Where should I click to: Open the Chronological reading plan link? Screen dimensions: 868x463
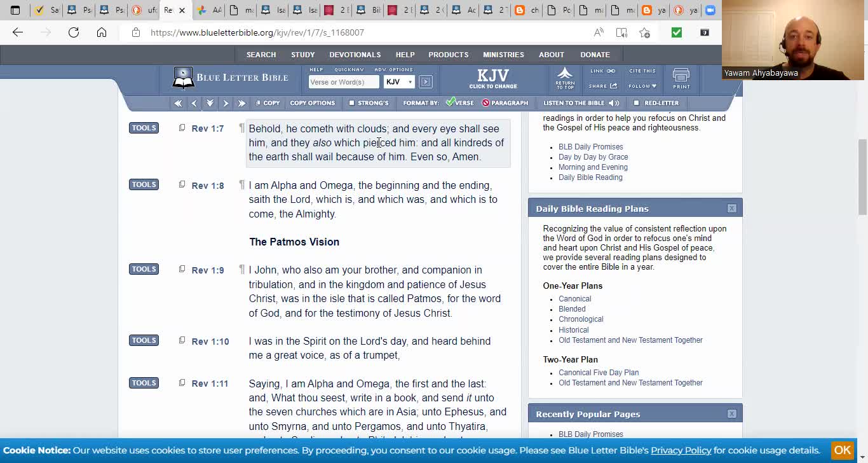(581, 319)
